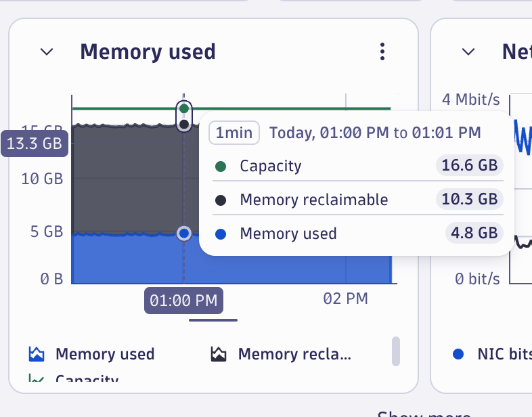Click the legend vertical scrollbar

click(396, 351)
